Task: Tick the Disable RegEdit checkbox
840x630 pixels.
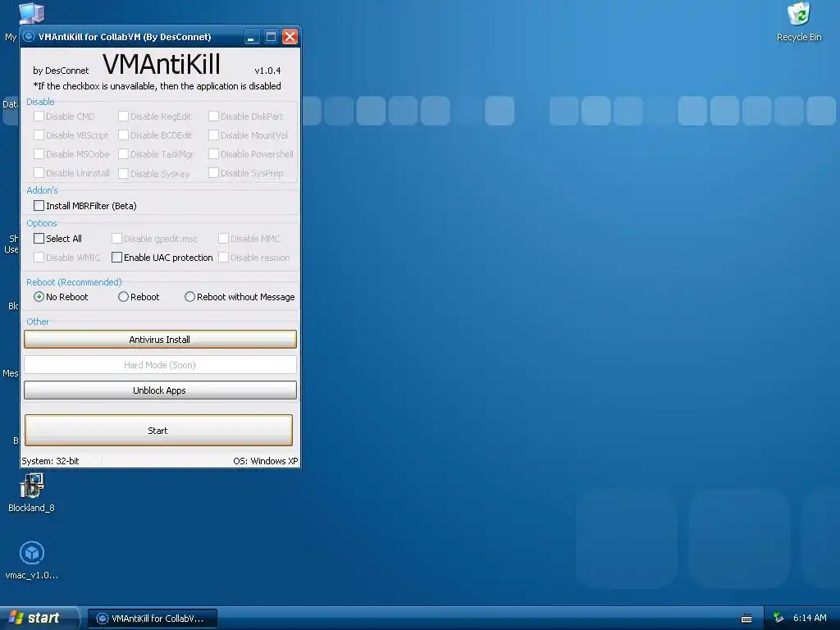Action: click(x=123, y=116)
